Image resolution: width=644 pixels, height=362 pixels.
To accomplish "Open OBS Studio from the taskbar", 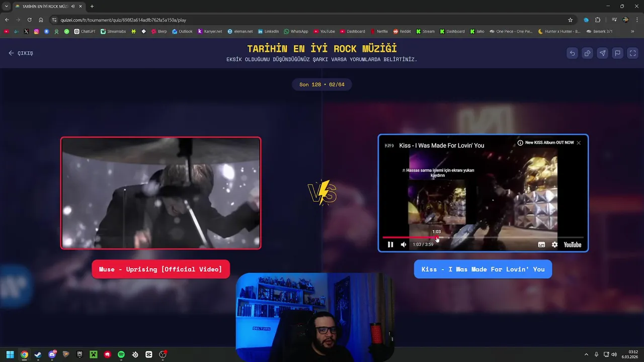I will tap(163, 354).
